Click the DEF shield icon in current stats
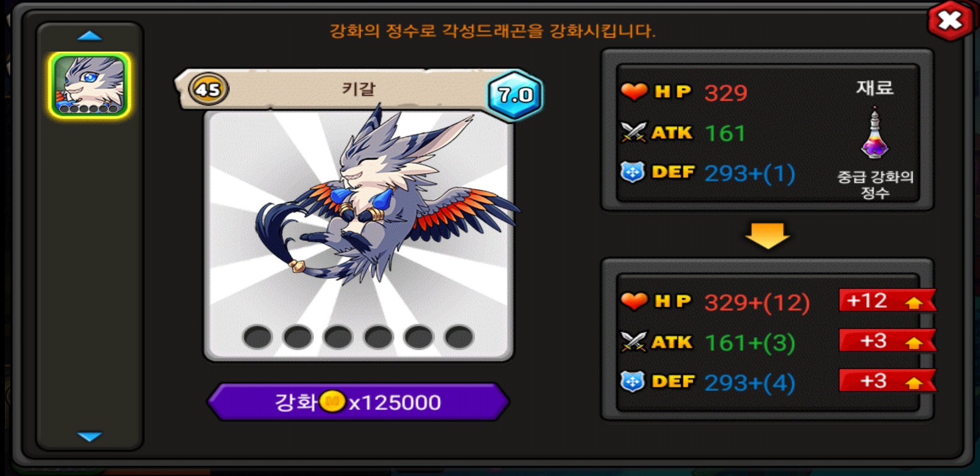 (632, 172)
